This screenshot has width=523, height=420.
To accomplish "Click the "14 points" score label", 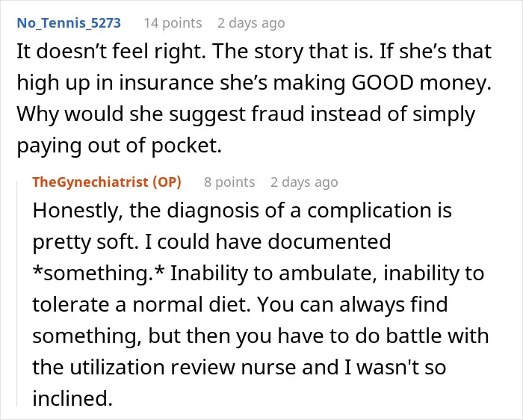I will click(x=173, y=23).
